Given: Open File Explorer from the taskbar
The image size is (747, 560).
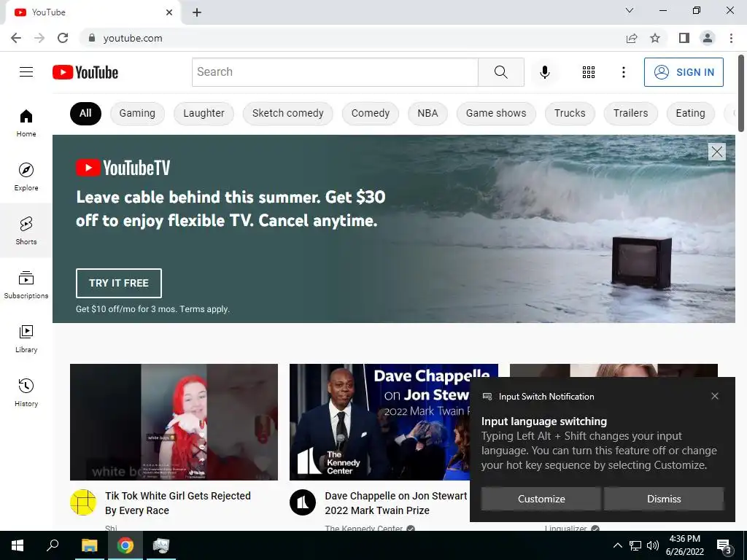Looking at the screenshot, I should [x=89, y=545].
